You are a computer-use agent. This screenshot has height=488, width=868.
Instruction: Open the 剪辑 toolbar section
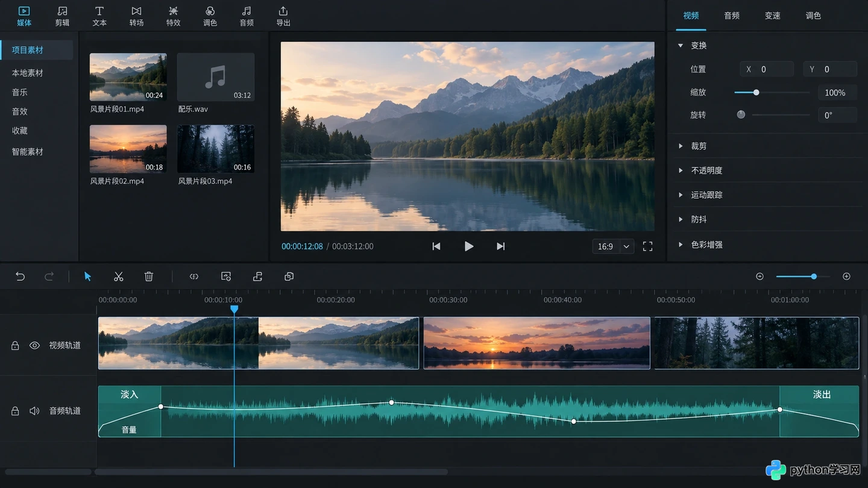tap(62, 16)
